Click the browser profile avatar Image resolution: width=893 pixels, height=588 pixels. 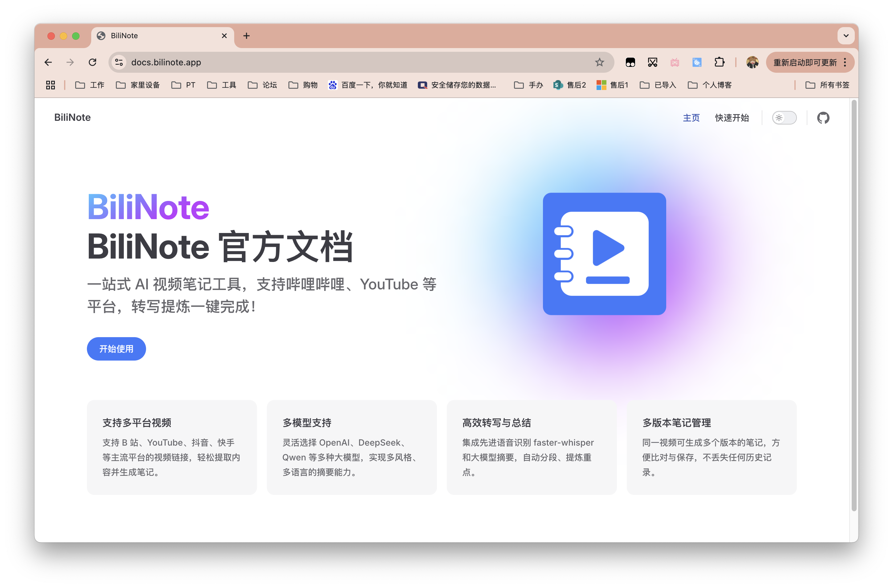pyautogui.click(x=753, y=62)
